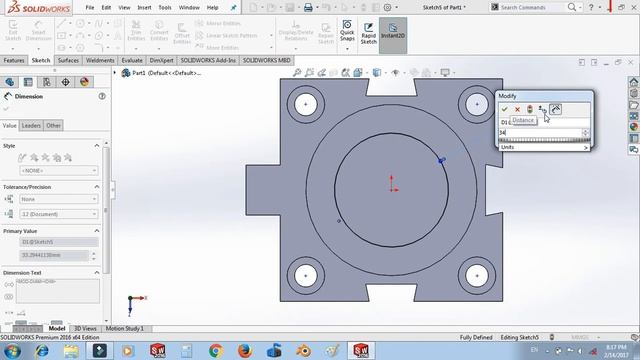Switch to the DimXpert tab

(x=161, y=60)
